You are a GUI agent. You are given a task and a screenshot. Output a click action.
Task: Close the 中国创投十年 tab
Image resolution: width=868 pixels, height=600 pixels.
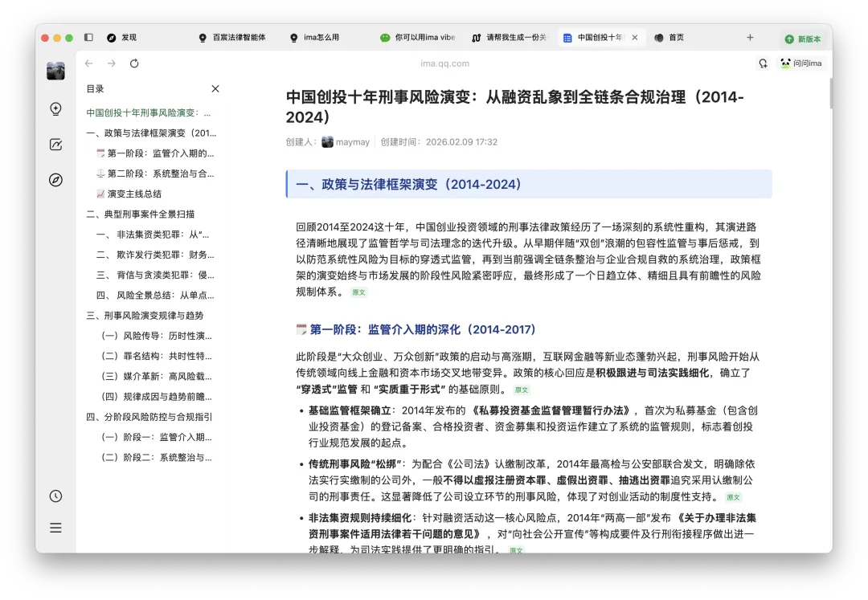(x=635, y=38)
